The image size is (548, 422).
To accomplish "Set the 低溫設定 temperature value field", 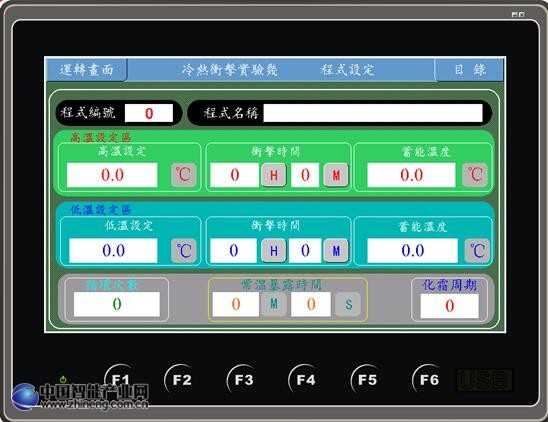I will [x=113, y=250].
